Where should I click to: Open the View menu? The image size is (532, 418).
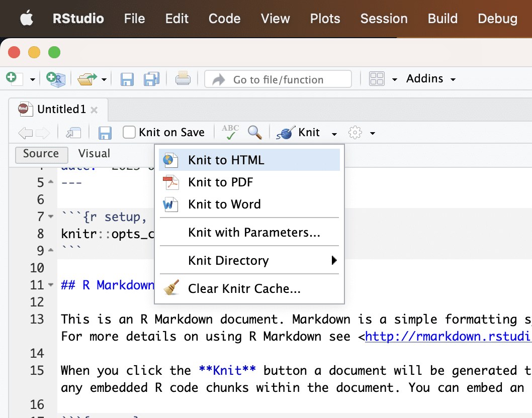pos(276,19)
